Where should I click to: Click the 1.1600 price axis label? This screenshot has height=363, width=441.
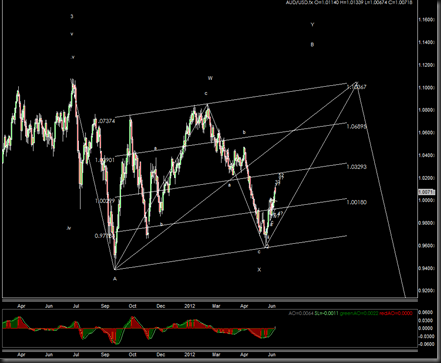point(426,20)
